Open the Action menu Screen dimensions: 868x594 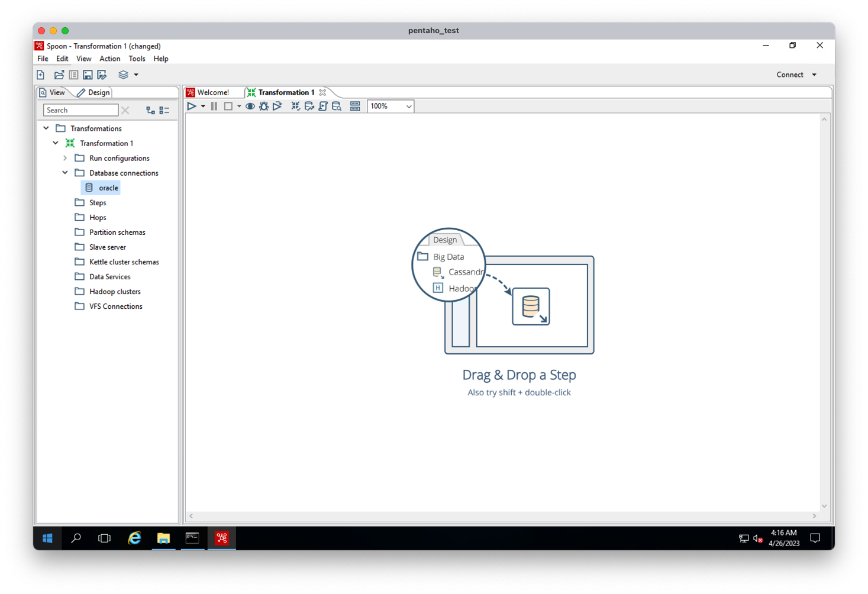tap(109, 59)
